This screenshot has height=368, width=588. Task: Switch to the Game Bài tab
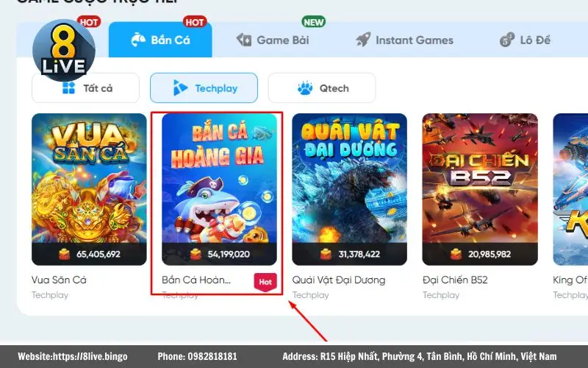click(273, 40)
